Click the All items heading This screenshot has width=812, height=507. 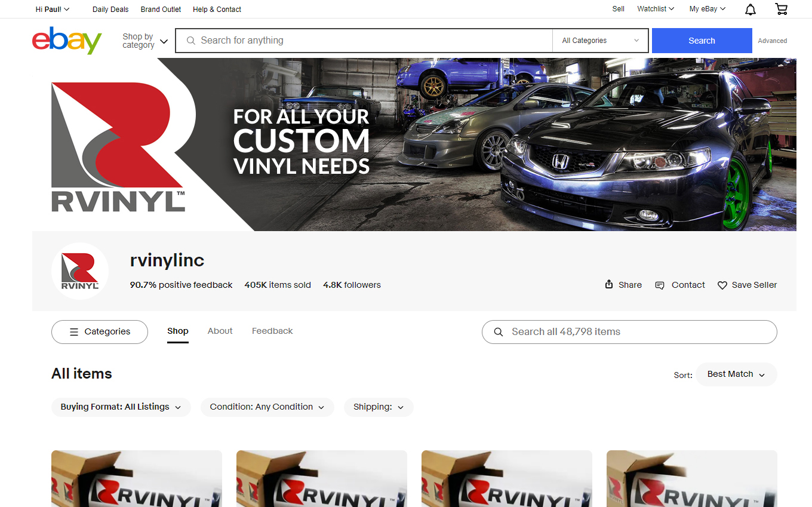82,374
